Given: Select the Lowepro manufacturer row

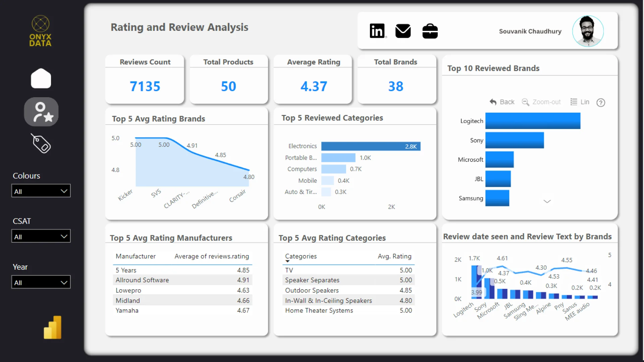Looking at the screenshot, I should 182,290.
